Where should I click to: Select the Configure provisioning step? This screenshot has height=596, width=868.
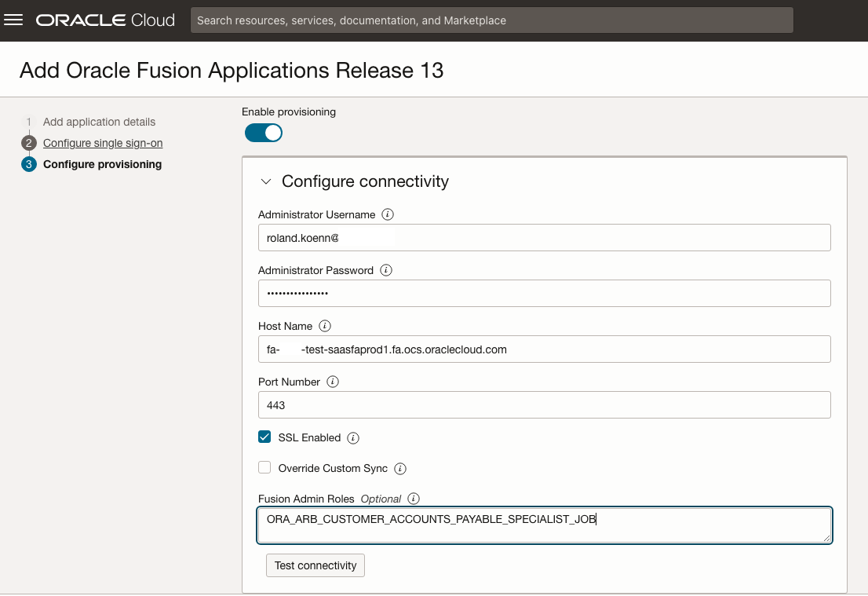coord(102,164)
